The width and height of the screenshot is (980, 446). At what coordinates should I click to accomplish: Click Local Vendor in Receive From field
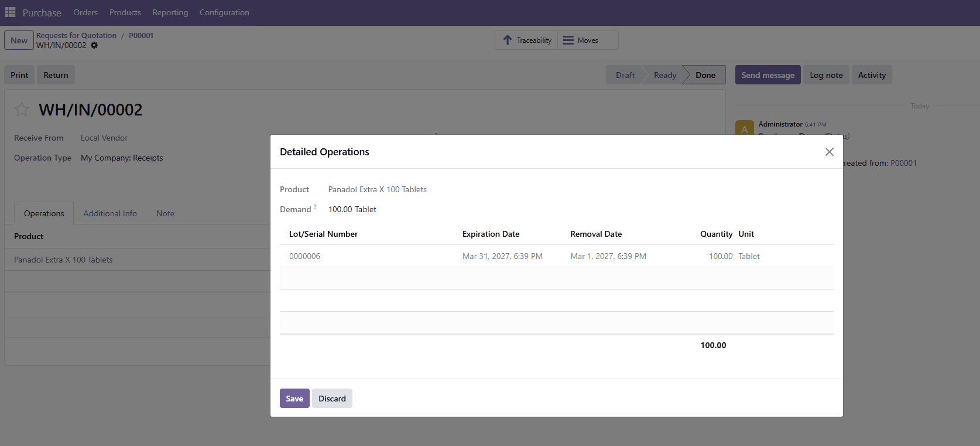[x=104, y=138]
